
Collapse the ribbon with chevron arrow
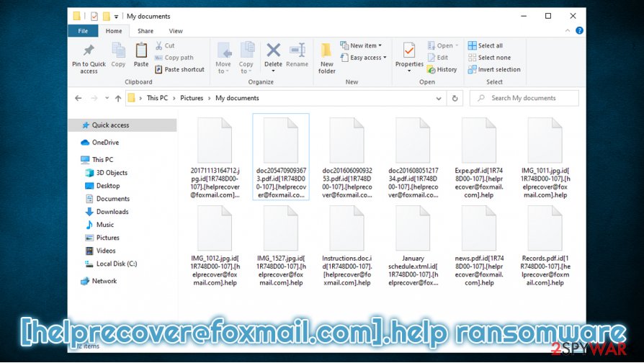pyautogui.click(x=568, y=30)
